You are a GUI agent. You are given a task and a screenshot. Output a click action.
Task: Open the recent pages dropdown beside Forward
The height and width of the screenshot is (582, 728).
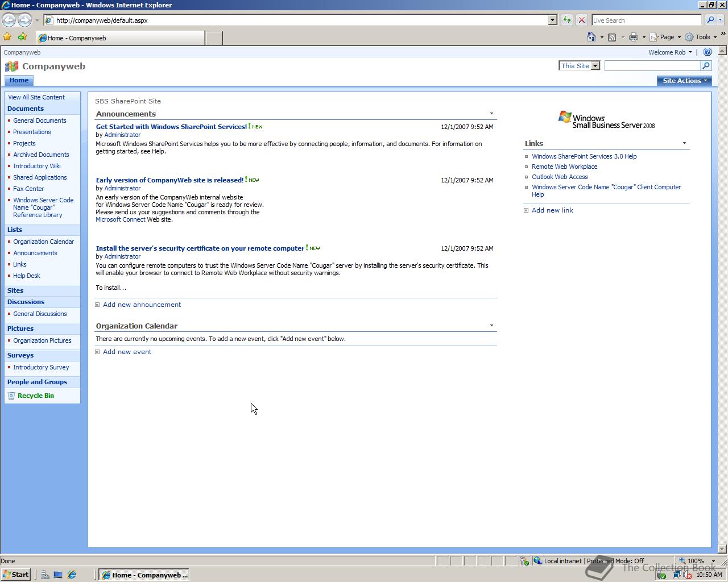(37, 20)
